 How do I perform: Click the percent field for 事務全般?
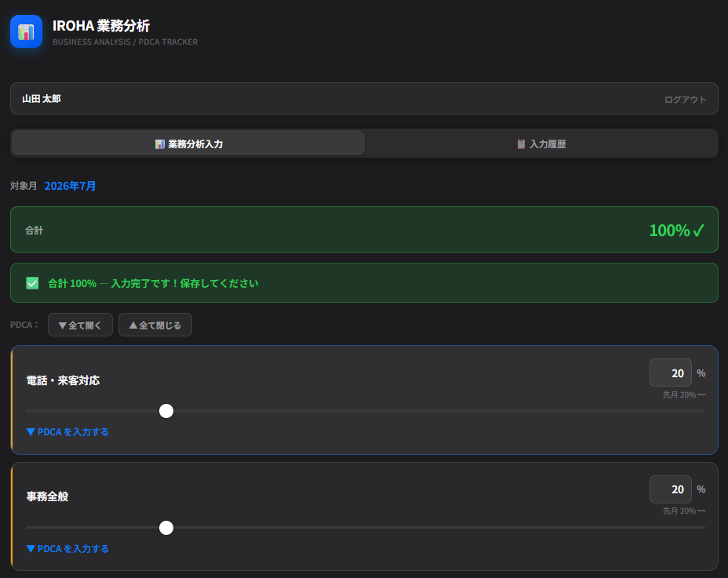click(671, 489)
